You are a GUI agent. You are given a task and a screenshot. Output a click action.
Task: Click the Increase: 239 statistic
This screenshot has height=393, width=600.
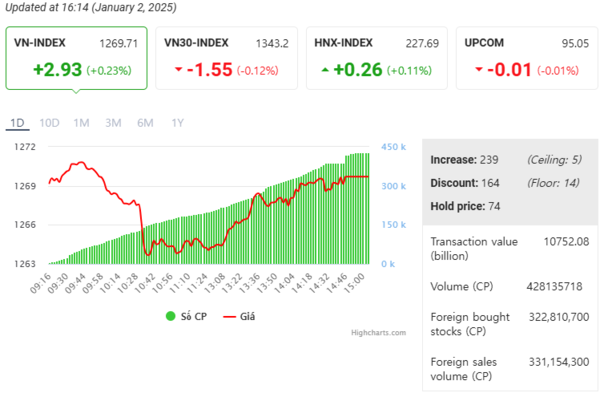point(464,160)
